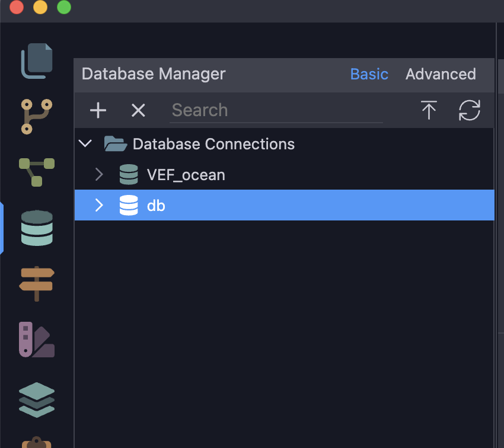
Task: Open the file explorer sidebar icon
Action: (x=37, y=60)
